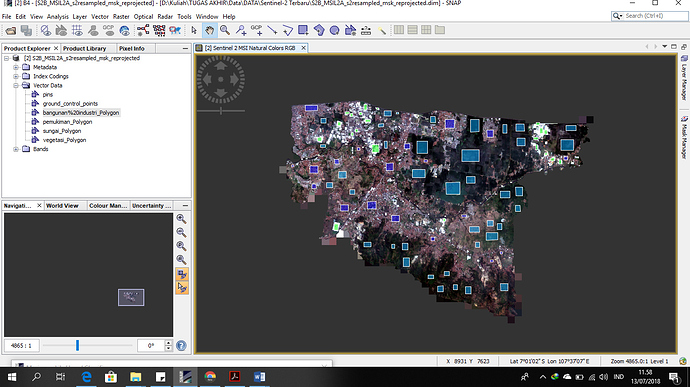The width and height of the screenshot is (690, 387).
Task: Tile windows vertically from the toolbar
Action: click(x=412, y=30)
